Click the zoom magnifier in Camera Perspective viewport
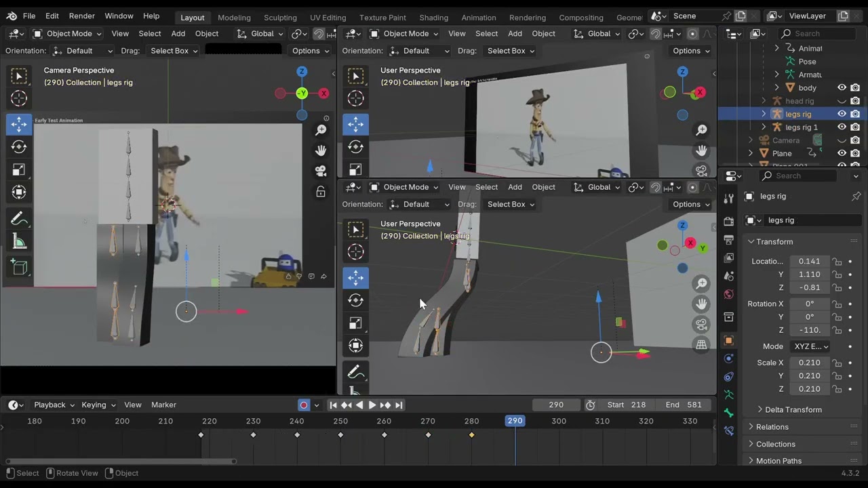 point(321,129)
